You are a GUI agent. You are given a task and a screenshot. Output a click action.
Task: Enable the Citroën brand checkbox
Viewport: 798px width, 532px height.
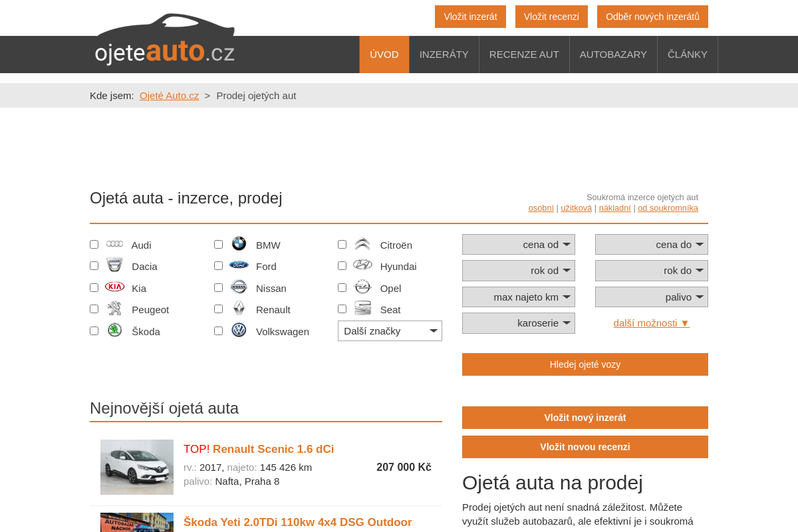tap(342, 244)
